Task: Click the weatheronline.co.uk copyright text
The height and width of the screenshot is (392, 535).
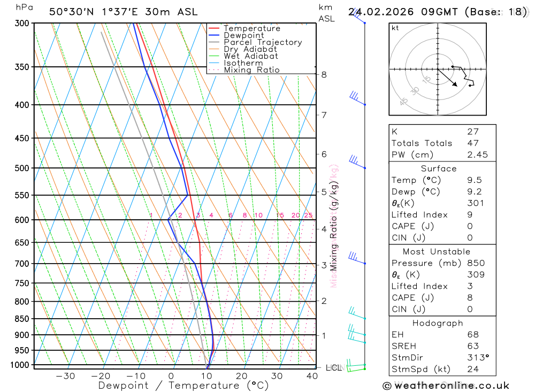Action: [446, 386]
